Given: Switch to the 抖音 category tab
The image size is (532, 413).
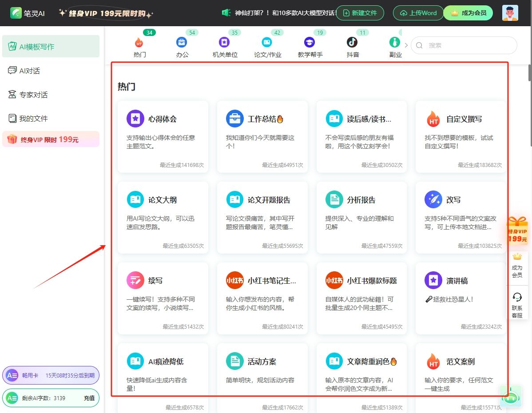Looking at the screenshot, I should [x=353, y=47].
